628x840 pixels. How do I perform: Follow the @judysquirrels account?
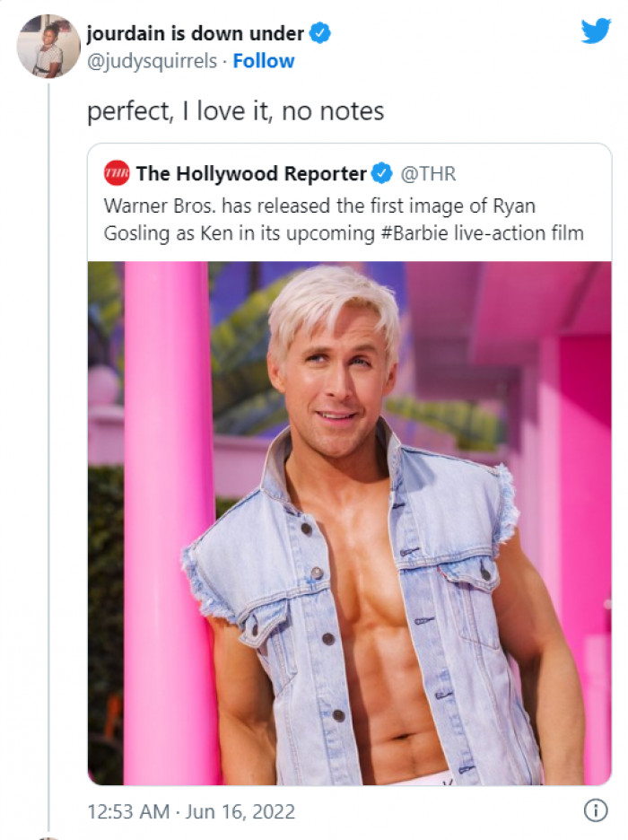tap(264, 61)
